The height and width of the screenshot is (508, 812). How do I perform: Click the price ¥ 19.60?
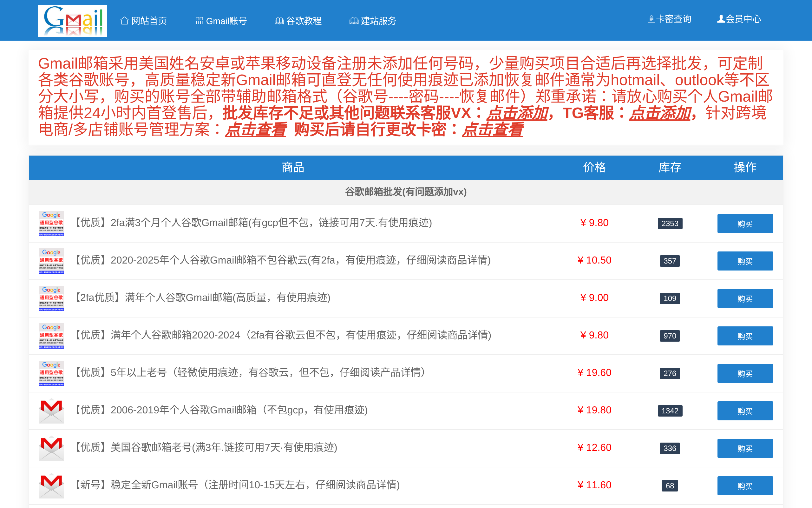click(x=594, y=373)
